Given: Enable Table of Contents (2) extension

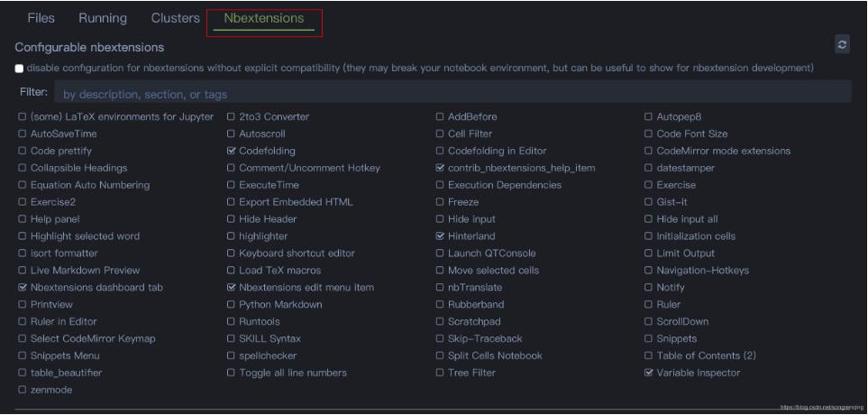Looking at the screenshot, I should 649,355.
